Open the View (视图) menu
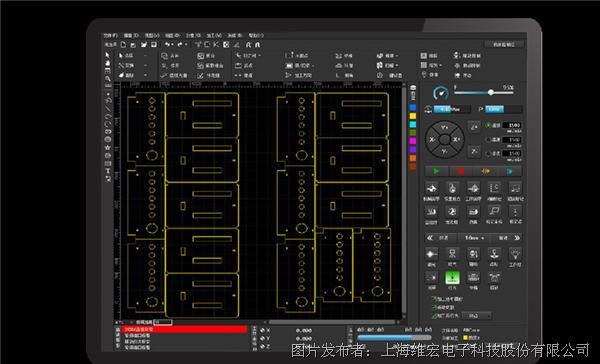Screen dimensions: 600x364 pyautogui.click(x=152, y=35)
